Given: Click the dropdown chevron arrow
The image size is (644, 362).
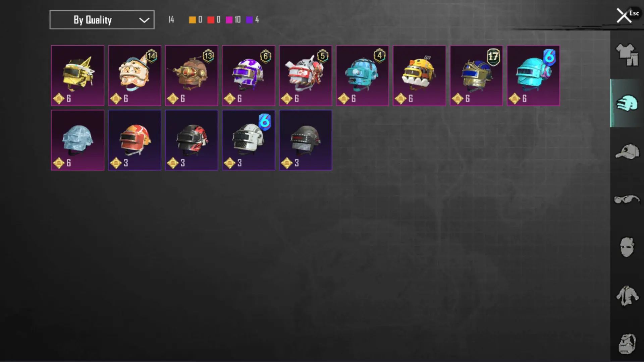Looking at the screenshot, I should [x=144, y=20].
